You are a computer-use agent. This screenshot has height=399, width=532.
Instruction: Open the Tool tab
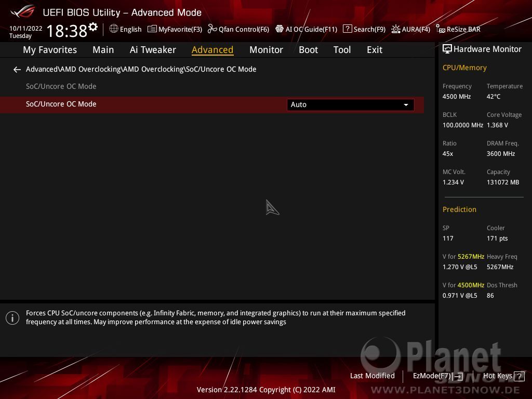[342, 50]
